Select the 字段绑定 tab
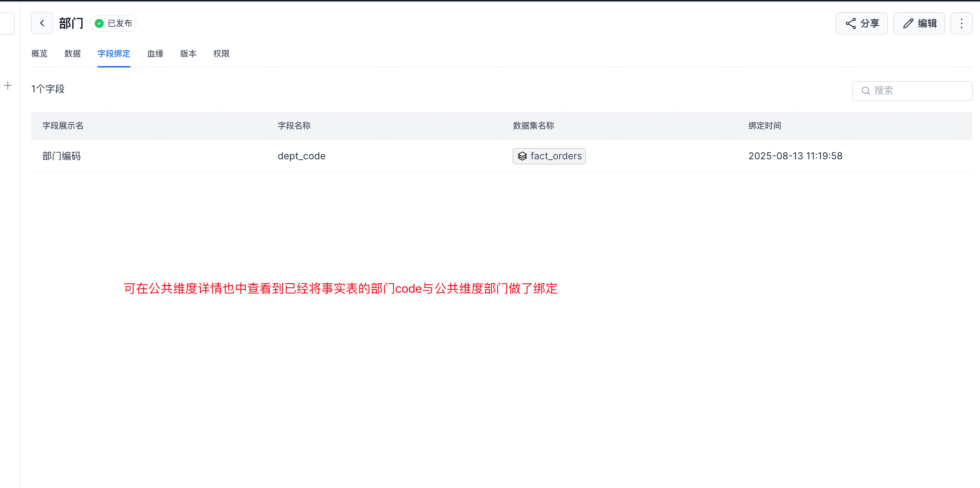980x488 pixels. tap(114, 54)
